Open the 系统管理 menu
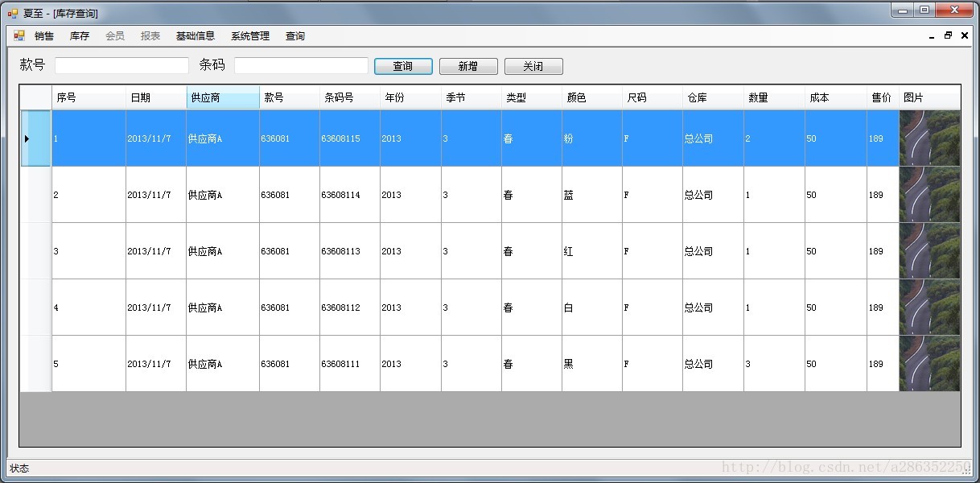This screenshot has height=483, width=980. 250,36
